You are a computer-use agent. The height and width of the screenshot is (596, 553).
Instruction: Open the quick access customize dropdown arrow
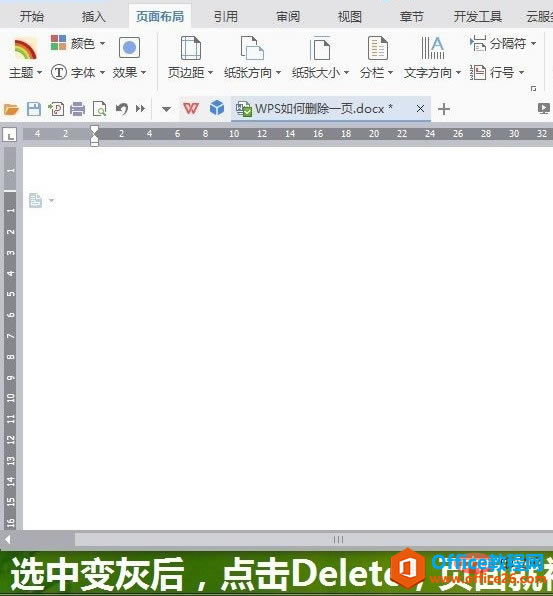pyautogui.click(x=166, y=109)
